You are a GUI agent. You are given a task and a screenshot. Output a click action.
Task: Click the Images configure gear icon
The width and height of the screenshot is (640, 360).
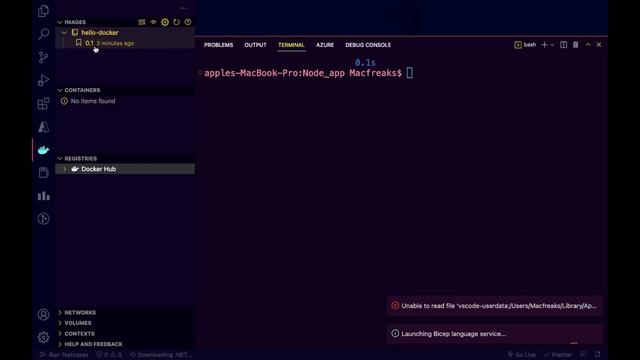[x=165, y=22]
